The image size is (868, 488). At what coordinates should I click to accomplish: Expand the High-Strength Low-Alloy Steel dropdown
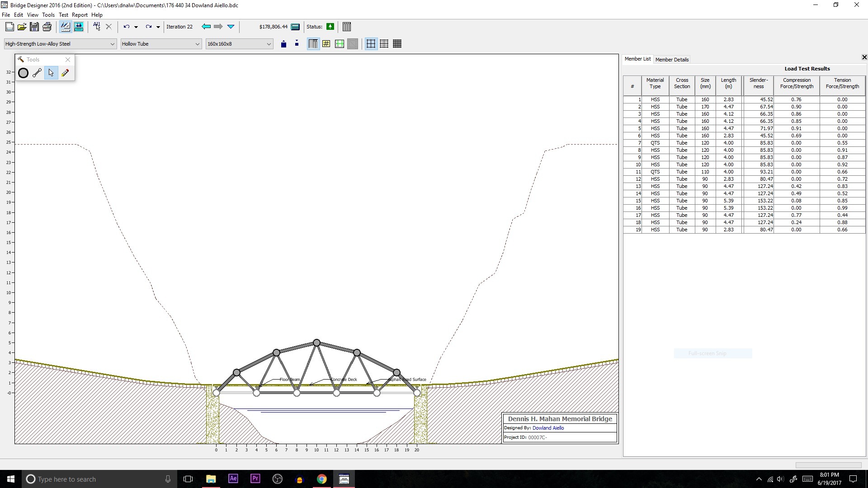pos(112,44)
